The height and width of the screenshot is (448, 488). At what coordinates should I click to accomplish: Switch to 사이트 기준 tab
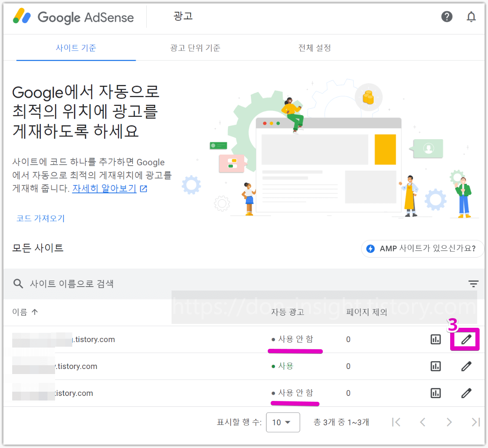click(x=76, y=47)
